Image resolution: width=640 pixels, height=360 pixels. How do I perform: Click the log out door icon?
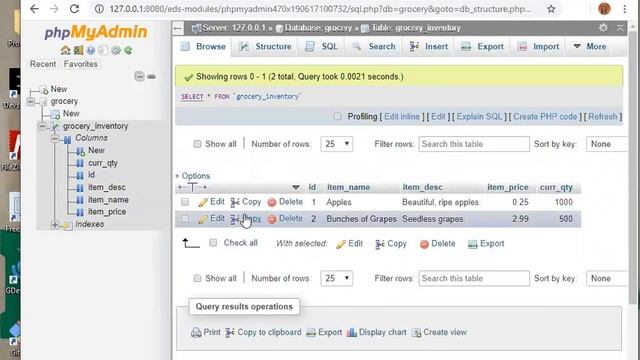click(78, 50)
